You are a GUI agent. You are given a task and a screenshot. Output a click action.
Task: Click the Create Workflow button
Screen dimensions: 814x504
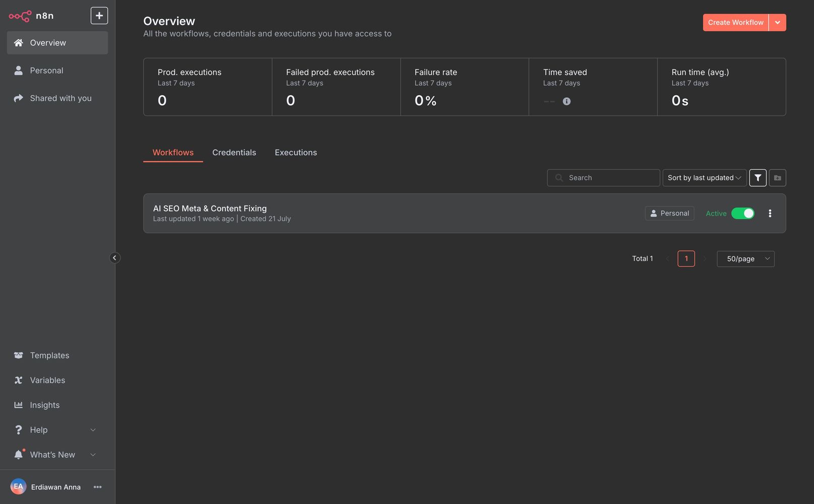click(x=735, y=23)
